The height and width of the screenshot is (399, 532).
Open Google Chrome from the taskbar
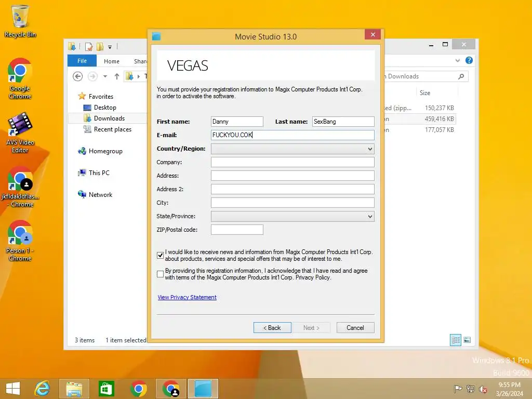click(x=138, y=389)
